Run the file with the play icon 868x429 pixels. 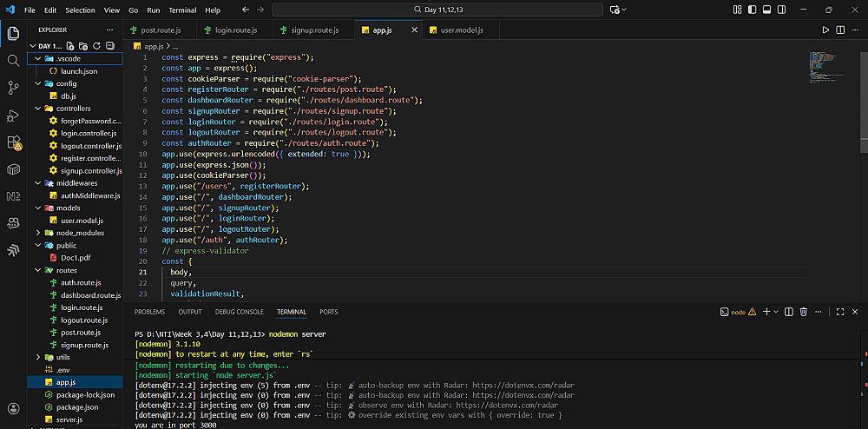click(825, 30)
